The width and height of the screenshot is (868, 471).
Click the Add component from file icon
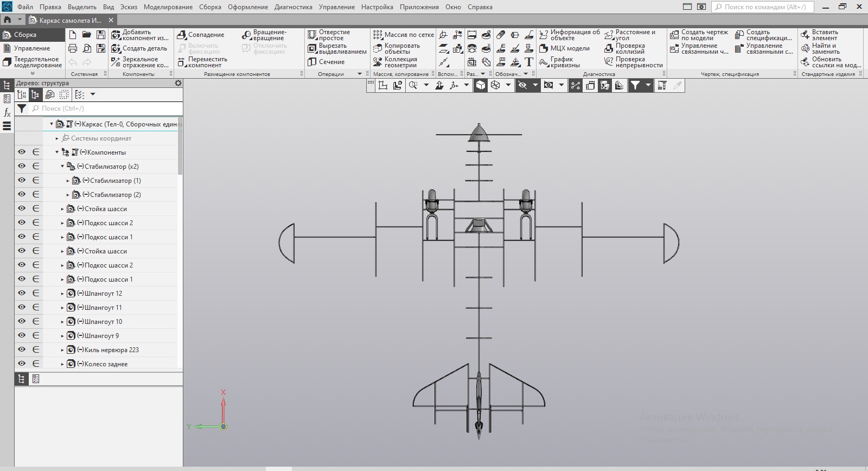point(116,35)
